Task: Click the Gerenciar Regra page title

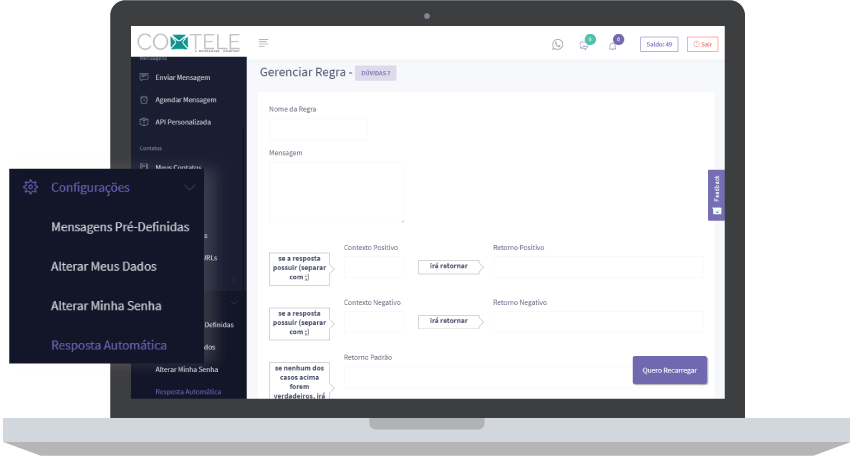Action: coord(302,72)
